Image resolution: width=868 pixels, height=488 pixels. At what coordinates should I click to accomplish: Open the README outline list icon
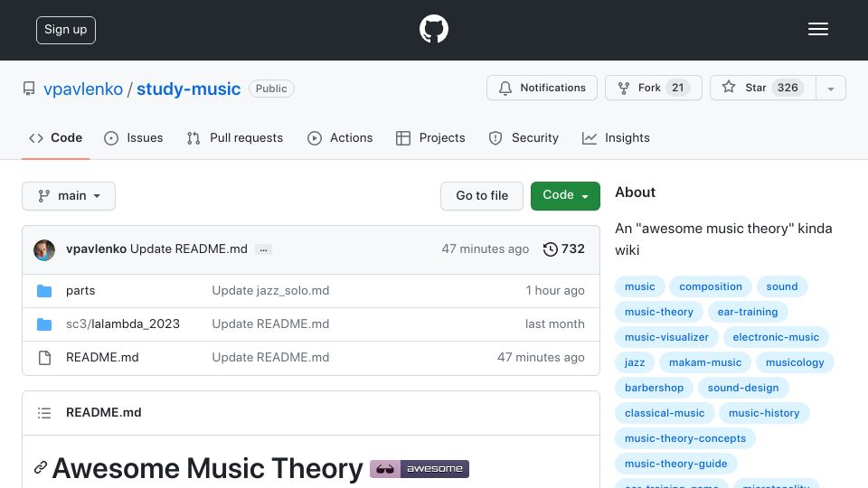click(x=44, y=413)
